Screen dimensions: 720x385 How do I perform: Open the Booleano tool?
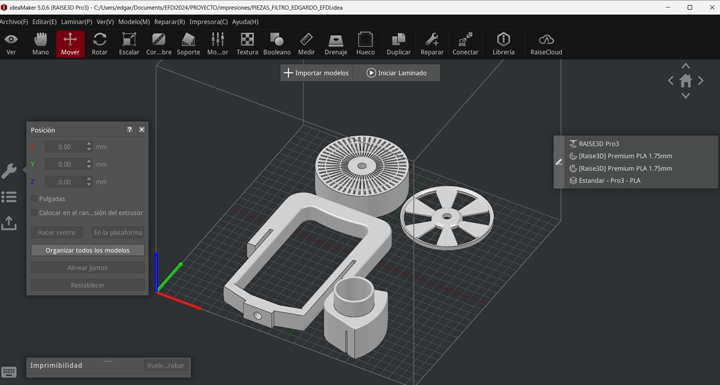click(277, 44)
